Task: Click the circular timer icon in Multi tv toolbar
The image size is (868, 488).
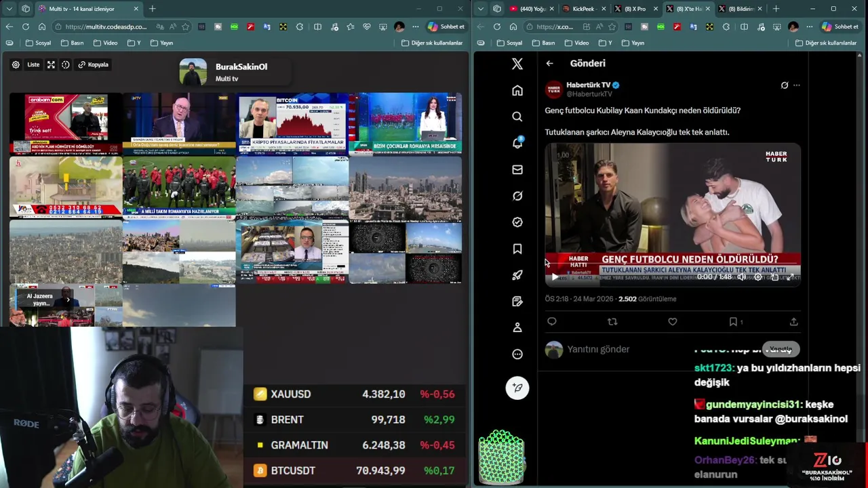Action: [66, 64]
